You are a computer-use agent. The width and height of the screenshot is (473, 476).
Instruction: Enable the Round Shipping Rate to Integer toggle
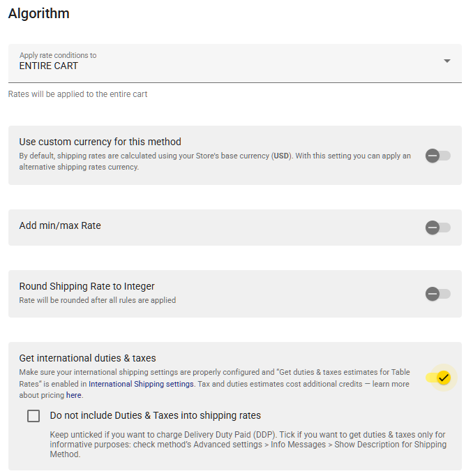(x=438, y=294)
